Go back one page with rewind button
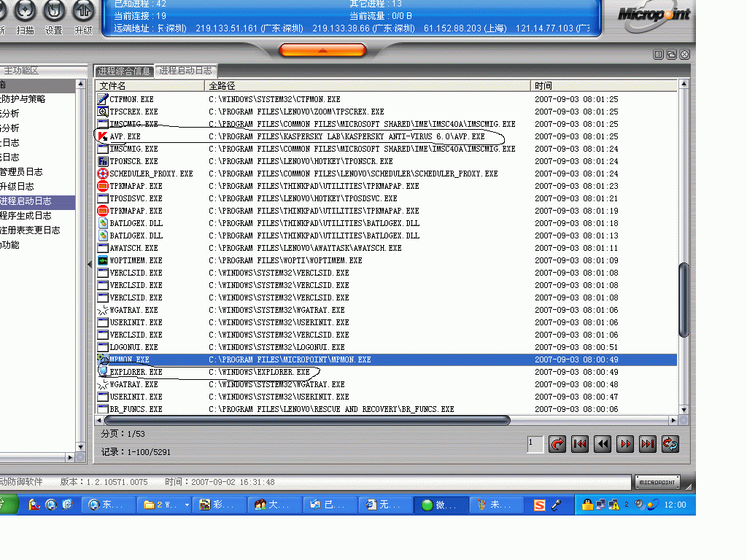747x560 pixels. pyautogui.click(x=602, y=443)
